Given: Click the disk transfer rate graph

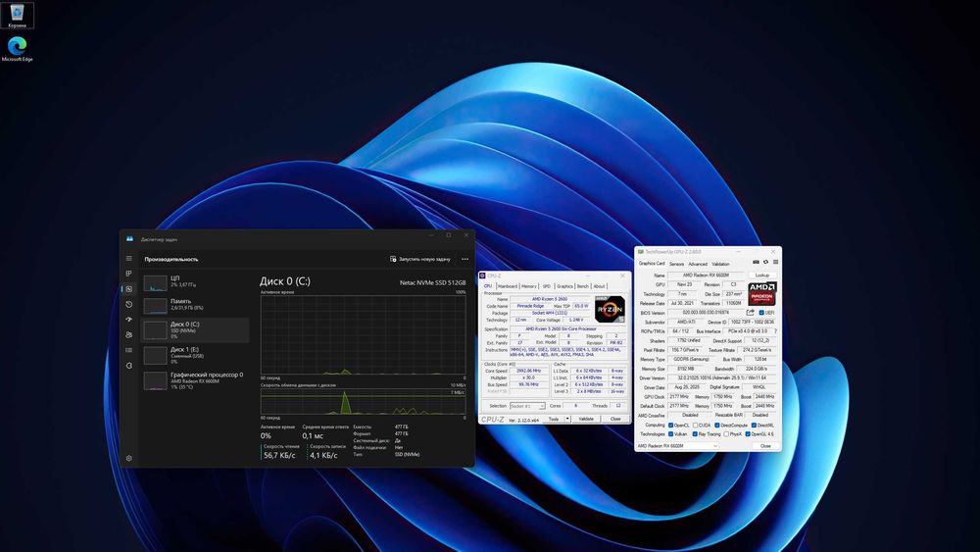Looking at the screenshot, I should pos(364,401).
